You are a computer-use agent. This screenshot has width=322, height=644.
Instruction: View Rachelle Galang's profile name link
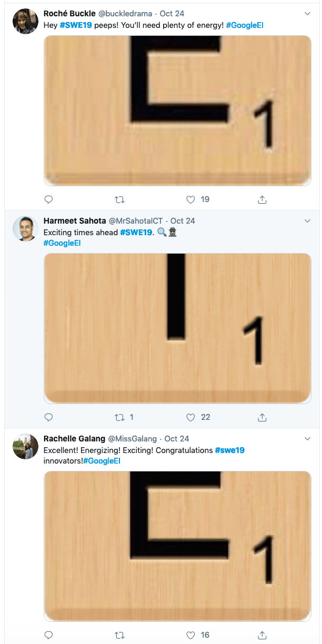(x=73, y=439)
